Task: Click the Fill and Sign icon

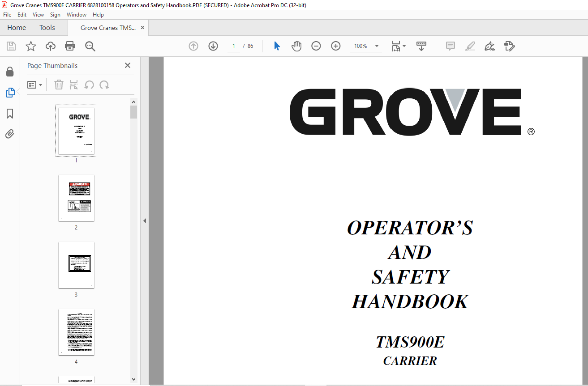Action: coord(510,46)
